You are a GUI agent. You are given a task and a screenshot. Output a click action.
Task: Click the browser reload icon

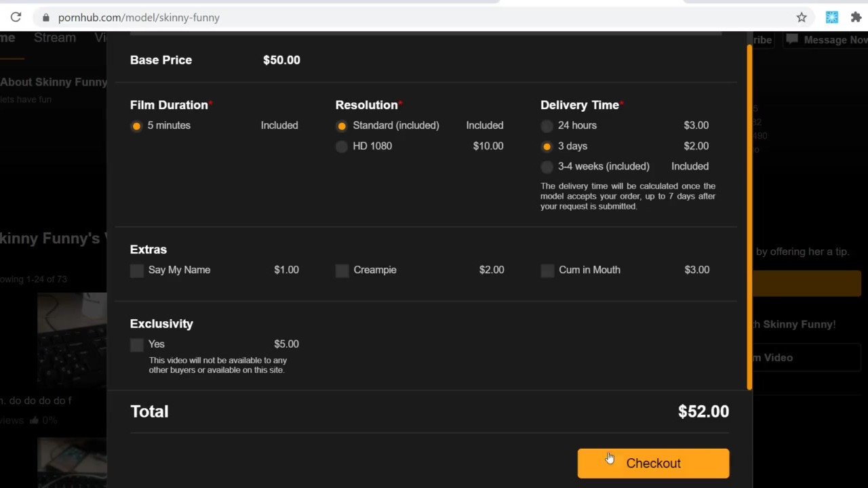(x=16, y=18)
